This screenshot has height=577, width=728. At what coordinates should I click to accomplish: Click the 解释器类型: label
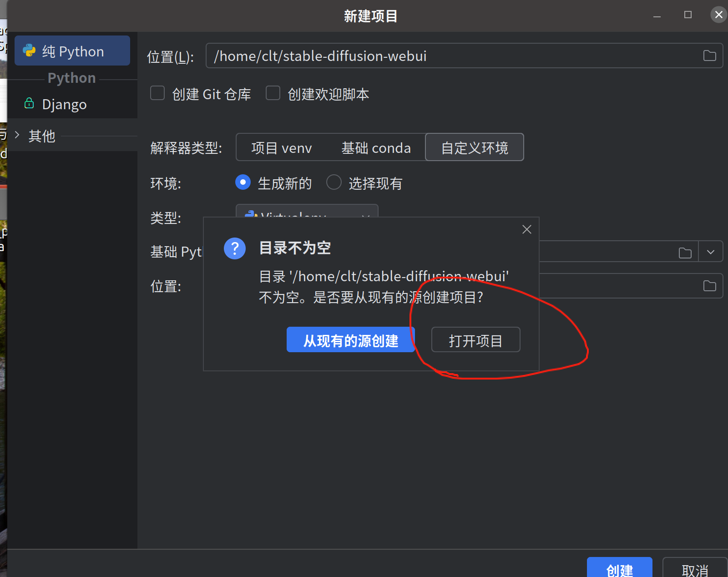click(186, 148)
